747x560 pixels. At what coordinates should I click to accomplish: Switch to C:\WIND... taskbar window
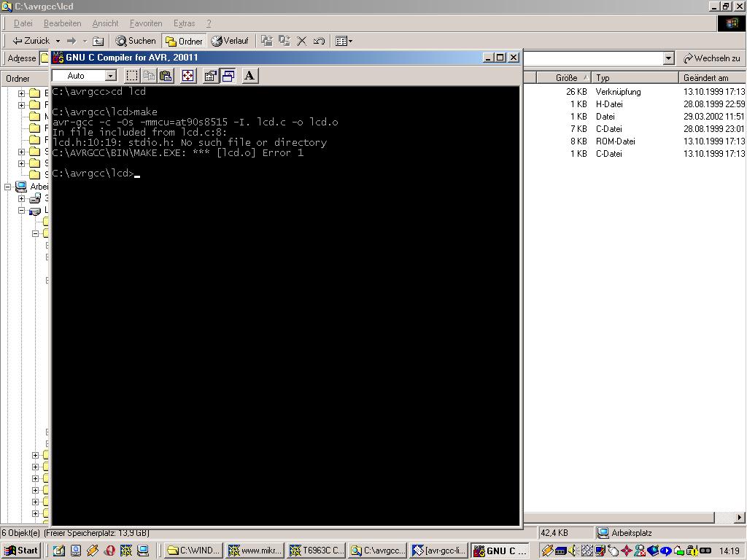click(x=194, y=551)
